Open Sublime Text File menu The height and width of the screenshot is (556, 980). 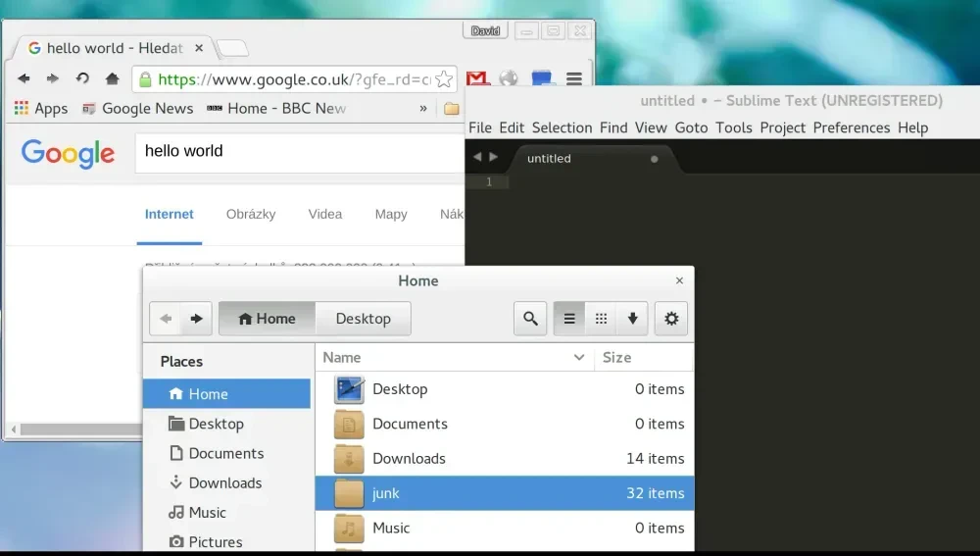(480, 127)
